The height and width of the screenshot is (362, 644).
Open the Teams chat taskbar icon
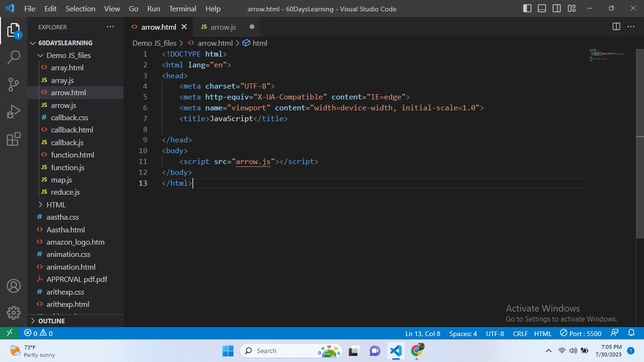coord(375,351)
